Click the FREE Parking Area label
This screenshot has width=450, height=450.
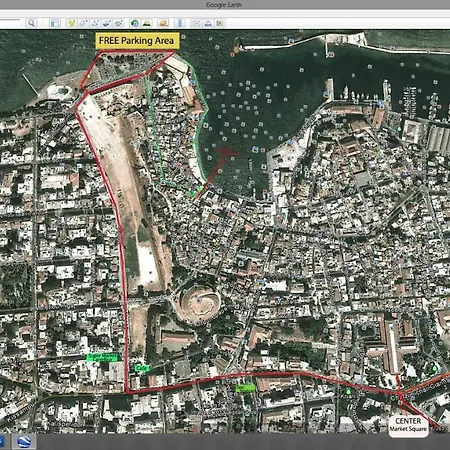point(137,41)
